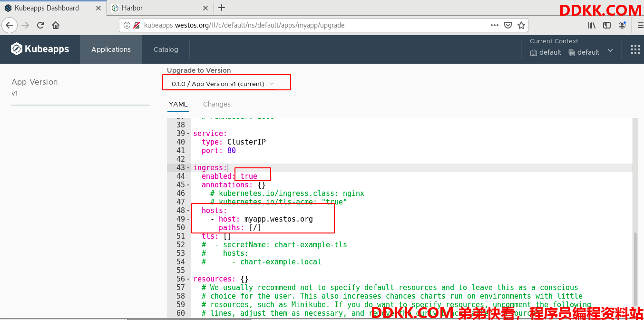Collapse the ingress block fold arrow
Viewport: 644px width, 320px height.
click(x=188, y=168)
